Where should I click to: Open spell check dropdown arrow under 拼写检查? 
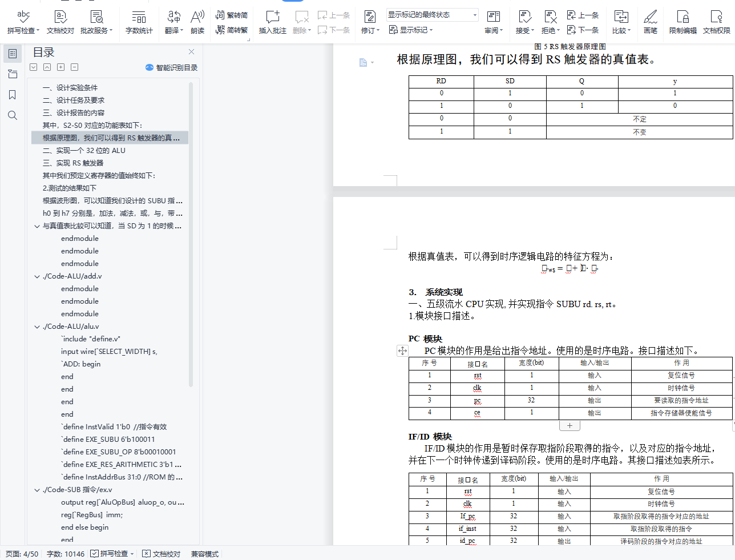38,31
